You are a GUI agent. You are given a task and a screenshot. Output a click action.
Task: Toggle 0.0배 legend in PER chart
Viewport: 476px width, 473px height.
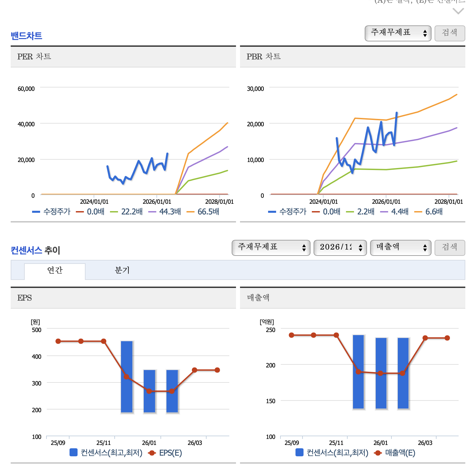90,211
